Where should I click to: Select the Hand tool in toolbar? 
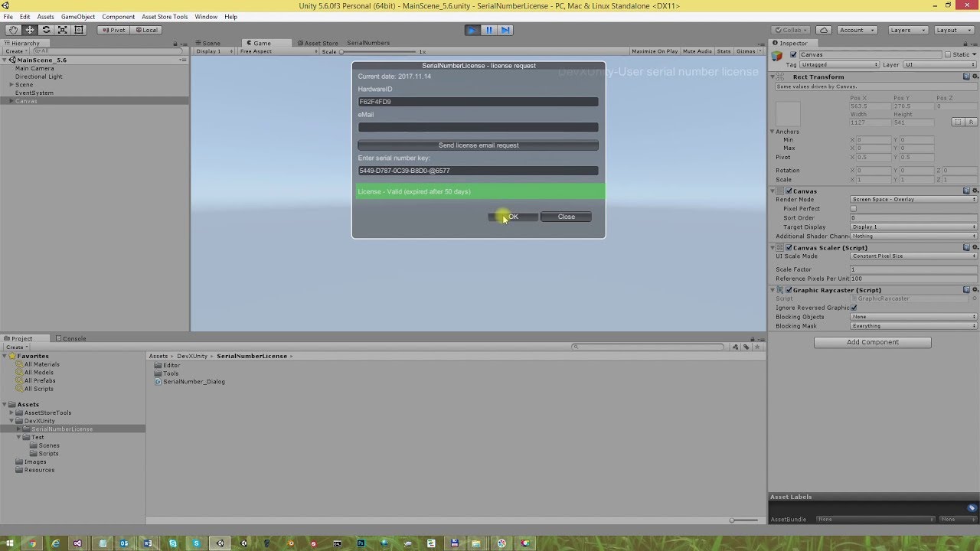(13, 30)
